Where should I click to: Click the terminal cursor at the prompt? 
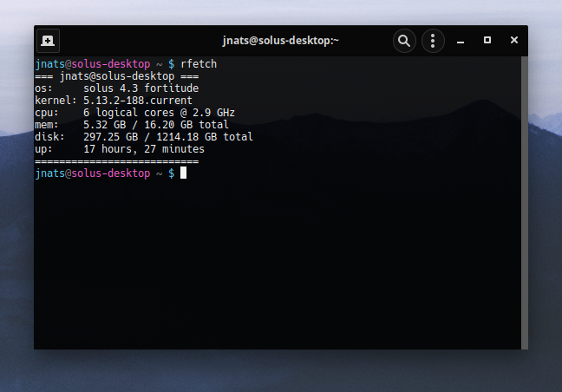pyautogui.click(x=183, y=173)
